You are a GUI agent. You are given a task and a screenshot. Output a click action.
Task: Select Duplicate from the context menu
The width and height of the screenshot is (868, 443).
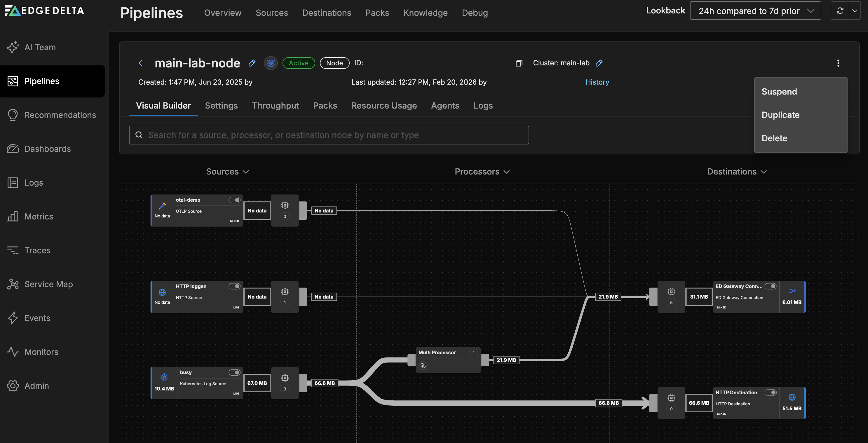(x=780, y=115)
